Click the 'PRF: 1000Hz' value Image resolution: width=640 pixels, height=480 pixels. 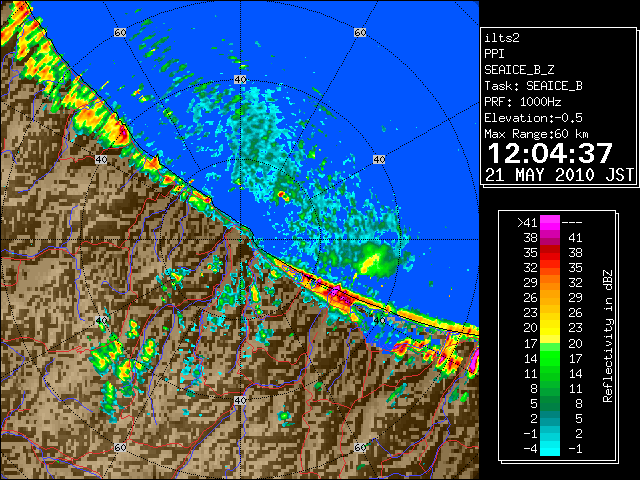coord(522,102)
